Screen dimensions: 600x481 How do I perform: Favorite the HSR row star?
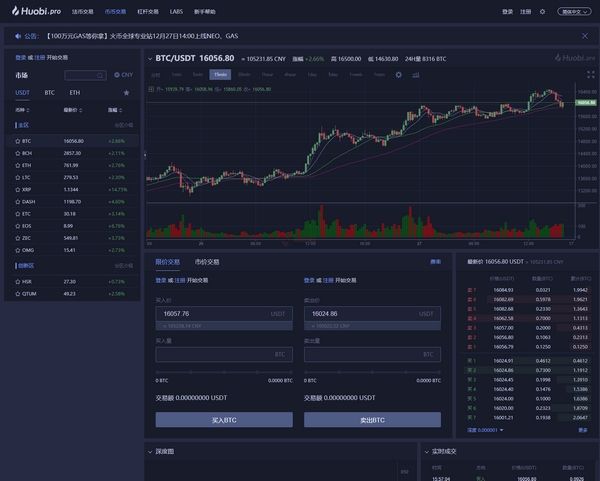(18, 282)
